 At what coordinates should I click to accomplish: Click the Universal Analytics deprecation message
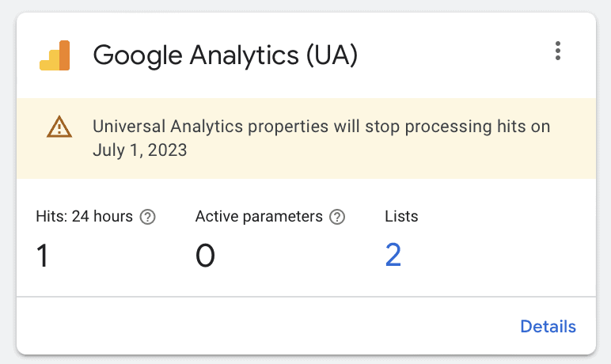coord(321,138)
